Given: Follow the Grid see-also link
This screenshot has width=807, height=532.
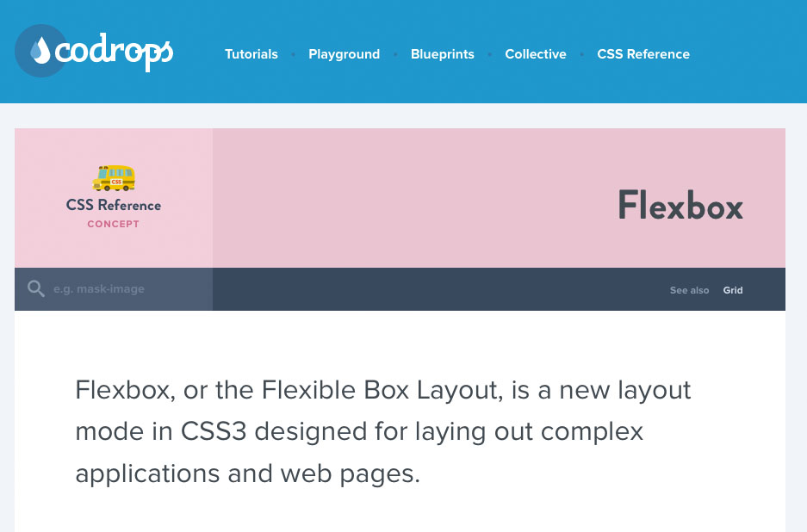Looking at the screenshot, I should point(732,290).
